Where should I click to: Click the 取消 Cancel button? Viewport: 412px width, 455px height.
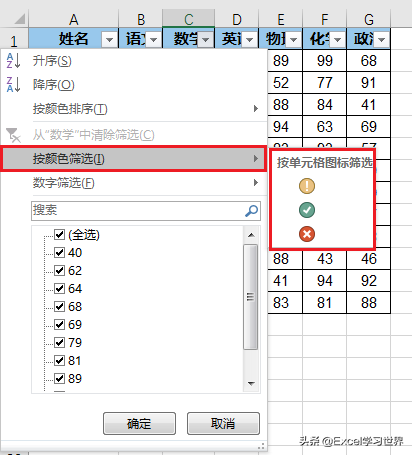coord(223,423)
